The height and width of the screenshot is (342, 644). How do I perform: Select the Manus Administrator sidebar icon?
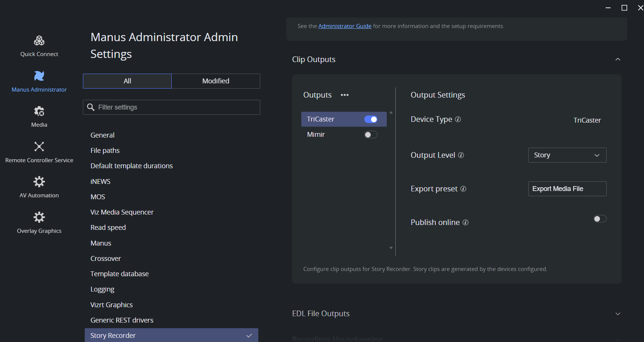click(39, 76)
